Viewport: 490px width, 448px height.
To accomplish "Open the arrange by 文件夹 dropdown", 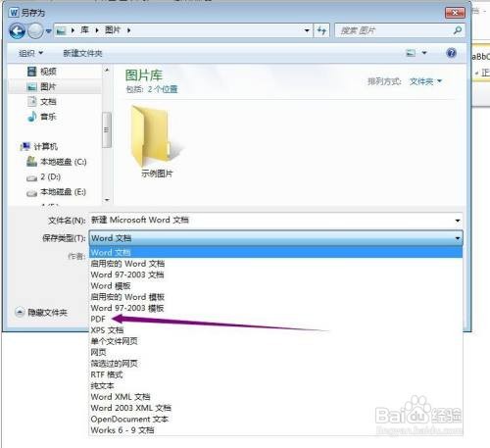I will tap(425, 81).
